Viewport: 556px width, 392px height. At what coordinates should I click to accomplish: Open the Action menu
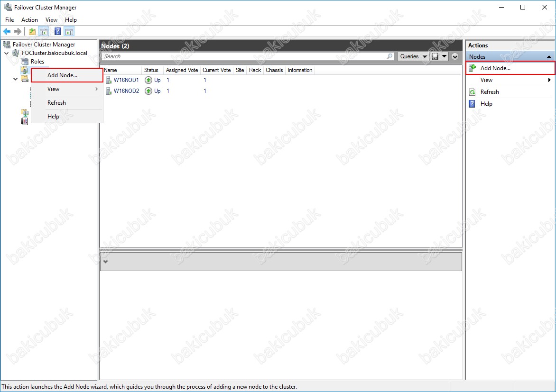point(29,20)
